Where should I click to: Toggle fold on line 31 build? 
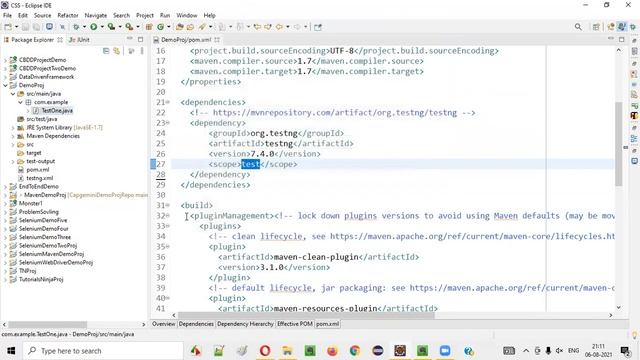tap(168, 205)
